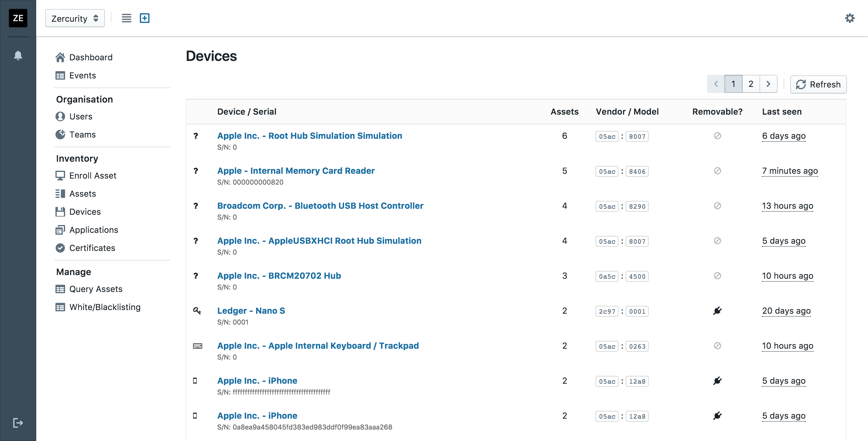Image resolution: width=868 pixels, height=441 pixels.
Task: Click the notification bell icon
Action: point(18,55)
